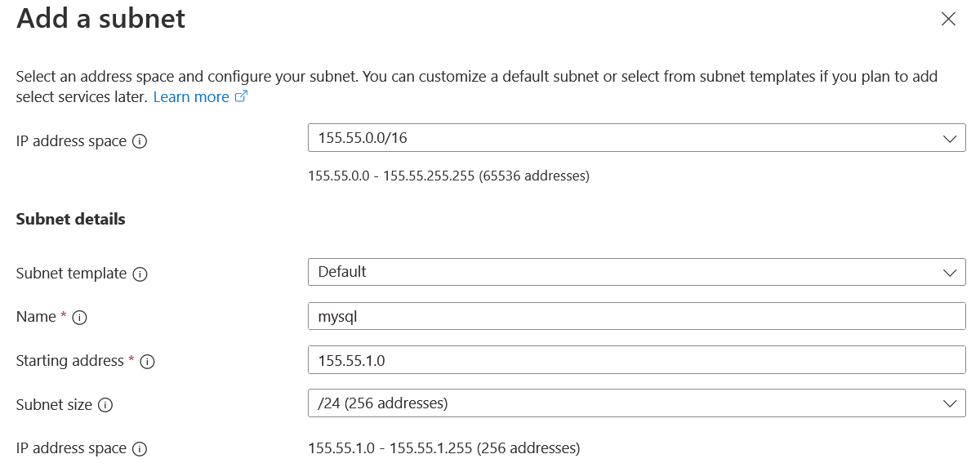Close the Add a subnet panel

[948, 19]
